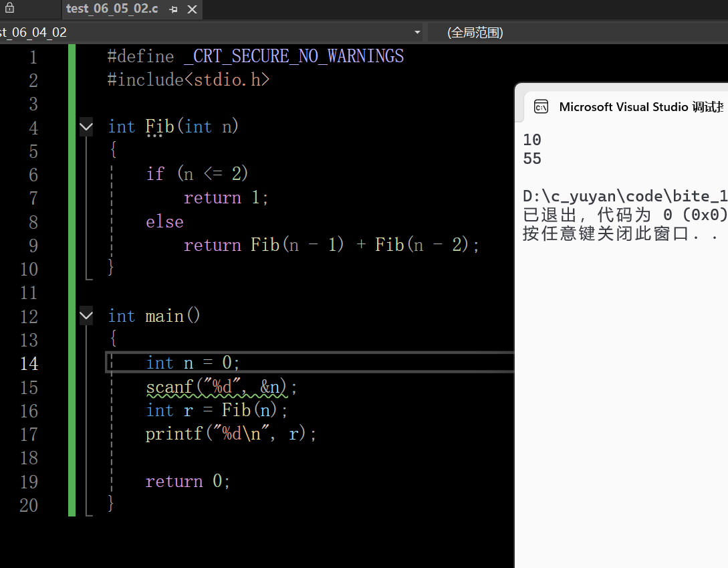
Task: Click the main function name
Action: 164,316
